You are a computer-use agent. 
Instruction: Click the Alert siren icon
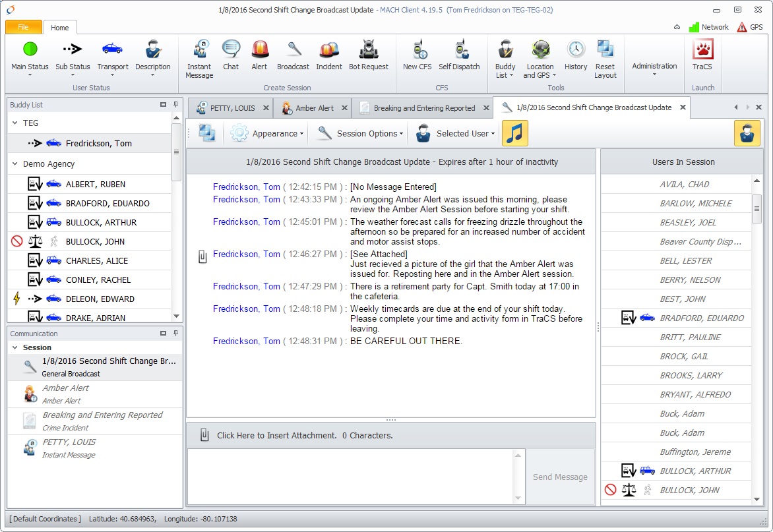pyautogui.click(x=259, y=51)
